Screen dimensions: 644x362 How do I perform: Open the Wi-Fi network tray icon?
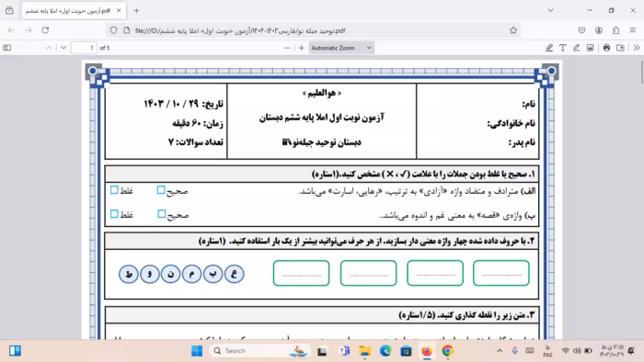pyautogui.click(x=566, y=351)
